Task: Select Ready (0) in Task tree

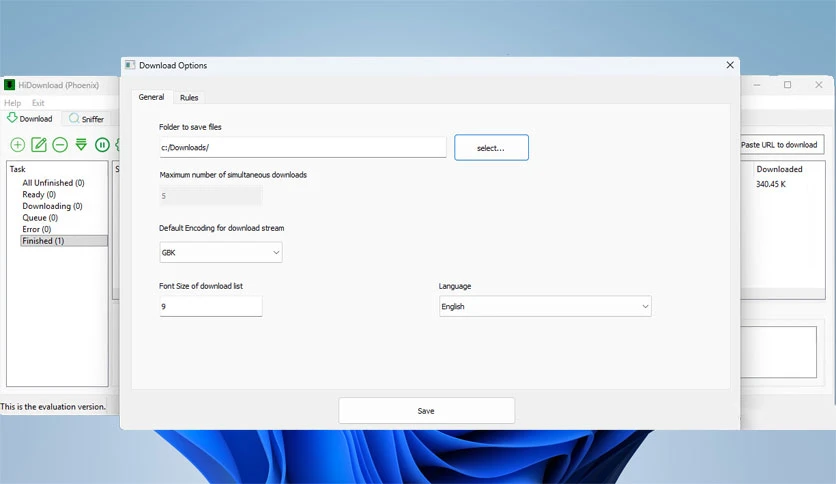Action: 39,195
